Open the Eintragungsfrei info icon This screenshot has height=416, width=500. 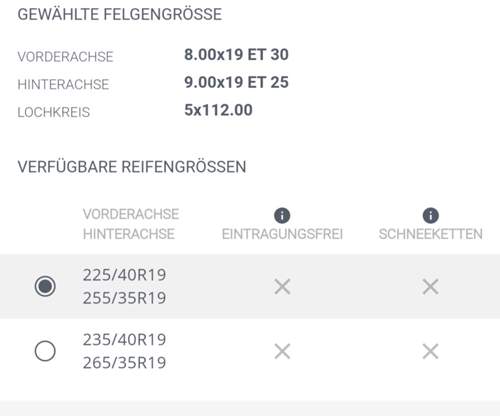pos(282,215)
